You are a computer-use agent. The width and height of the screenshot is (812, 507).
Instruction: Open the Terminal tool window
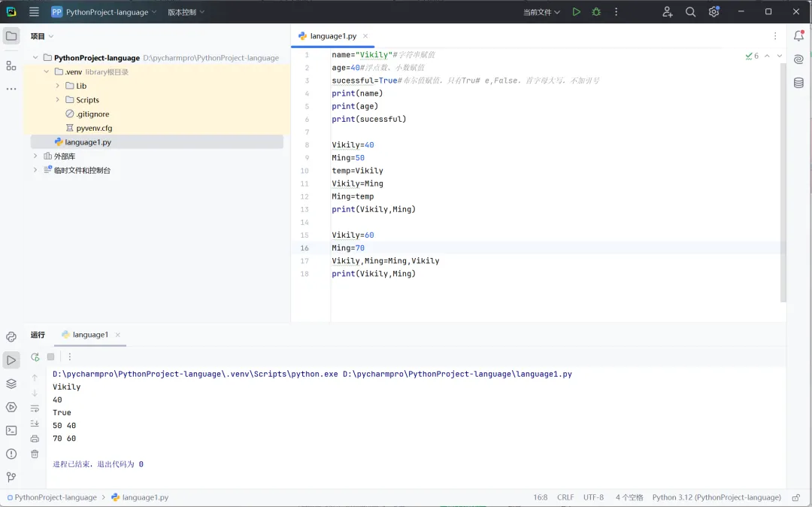click(11, 430)
